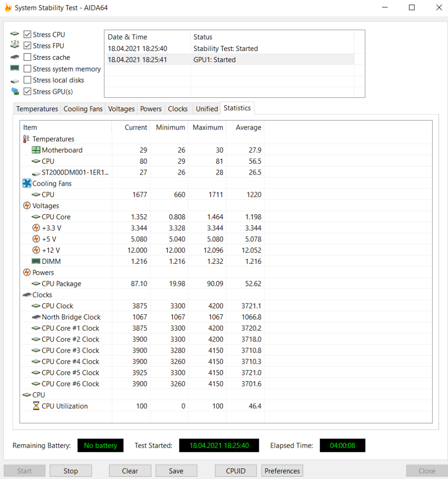The height and width of the screenshot is (479, 448).
Task: Click the Current column header
Action: pos(131,127)
